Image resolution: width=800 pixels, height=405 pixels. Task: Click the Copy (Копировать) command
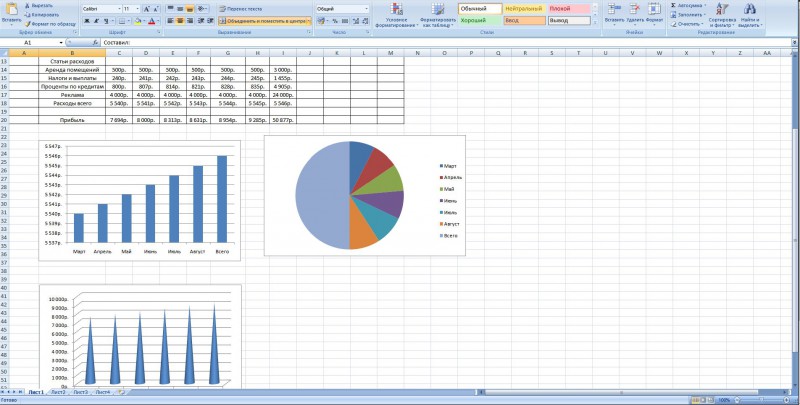[41, 15]
